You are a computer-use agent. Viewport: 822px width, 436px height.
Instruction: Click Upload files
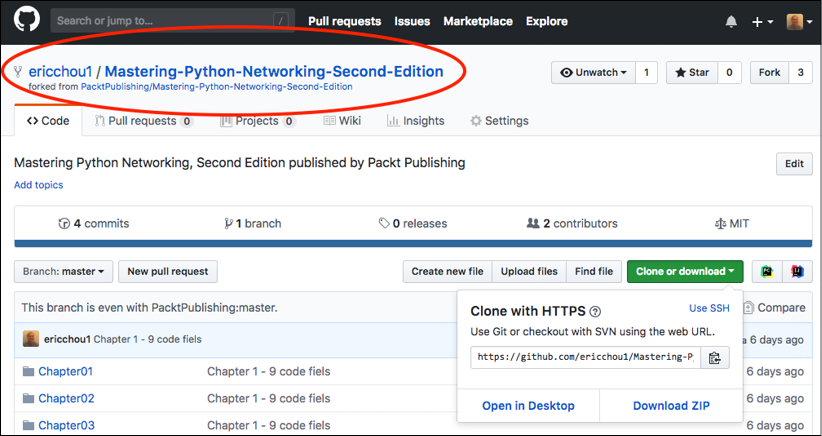point(529,271)
